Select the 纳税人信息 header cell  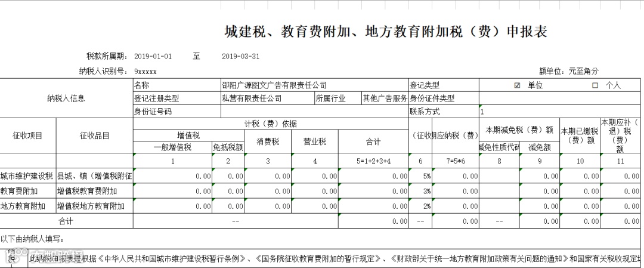tap(67, 98)
